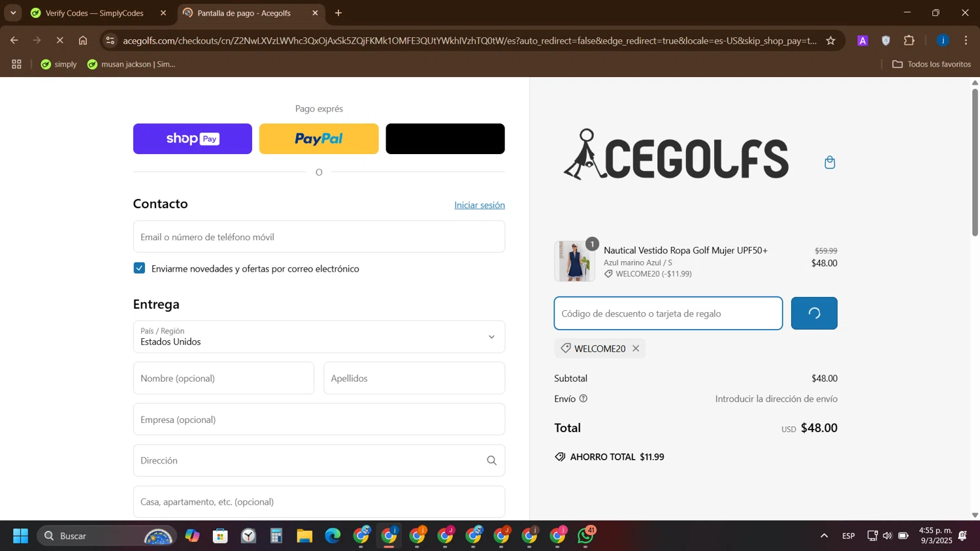This screenshot has width=980, height=551.
Task: Click the browser address bar URL
Action: click(x=470, y=40)
